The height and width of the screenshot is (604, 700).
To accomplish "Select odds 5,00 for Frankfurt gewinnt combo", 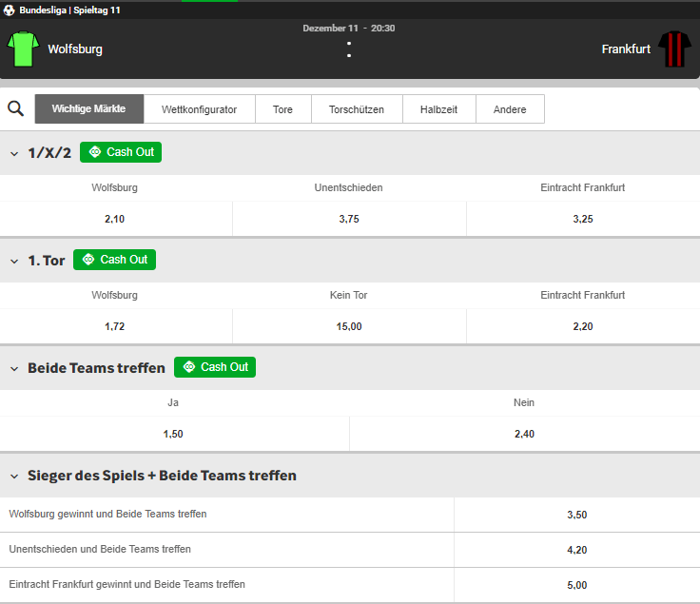I will (x=576, y=585).
